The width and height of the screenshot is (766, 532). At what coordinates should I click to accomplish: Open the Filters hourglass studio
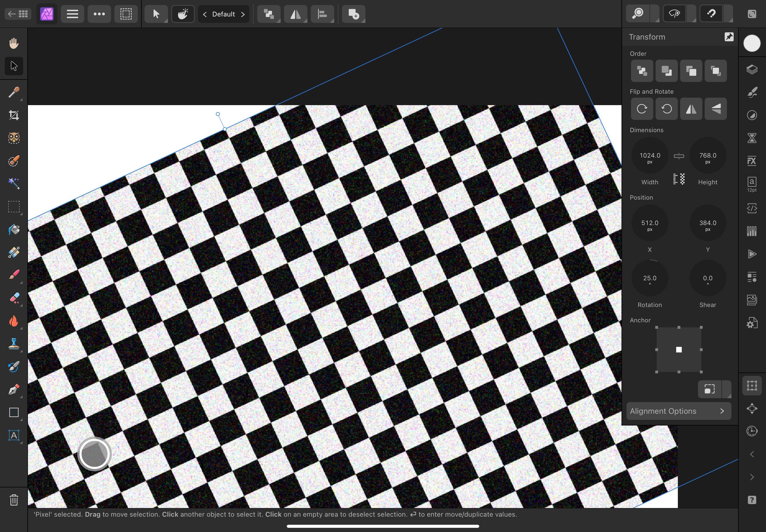752,138
